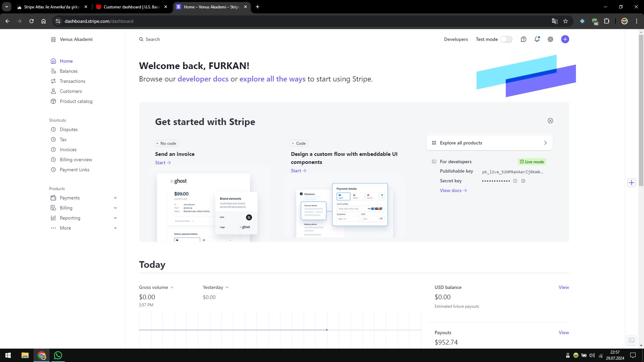The image size is (644, 362).
Task: Expand the More section
Action: point(115,228)
